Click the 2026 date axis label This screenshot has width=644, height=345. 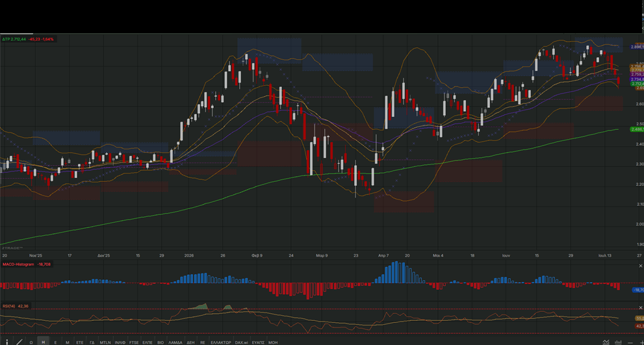coord(189,255)
